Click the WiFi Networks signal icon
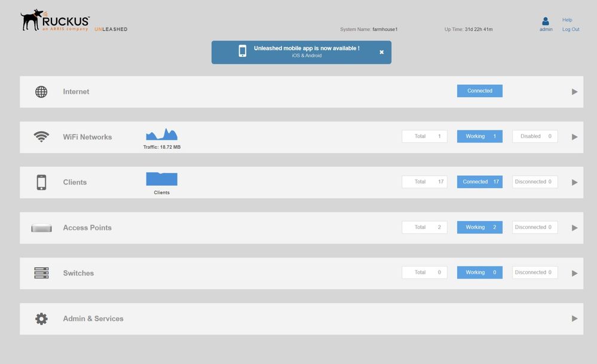 [x=41, y=137]
